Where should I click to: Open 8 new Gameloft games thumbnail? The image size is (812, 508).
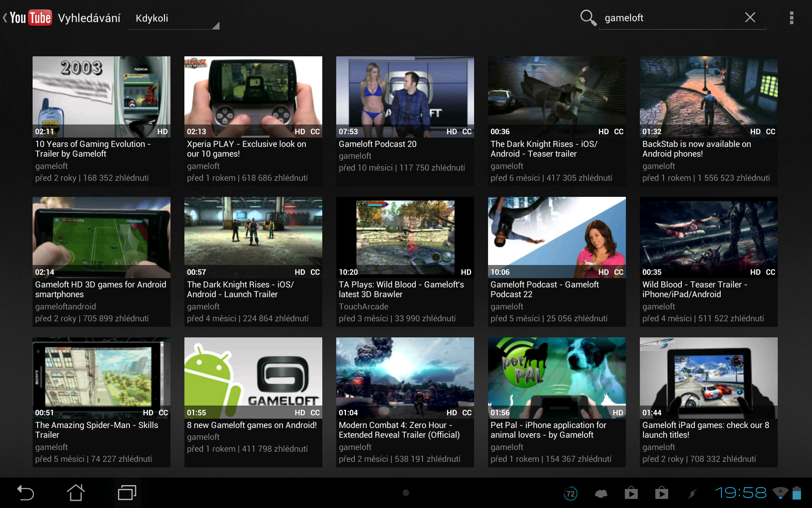tap(253, 378)
